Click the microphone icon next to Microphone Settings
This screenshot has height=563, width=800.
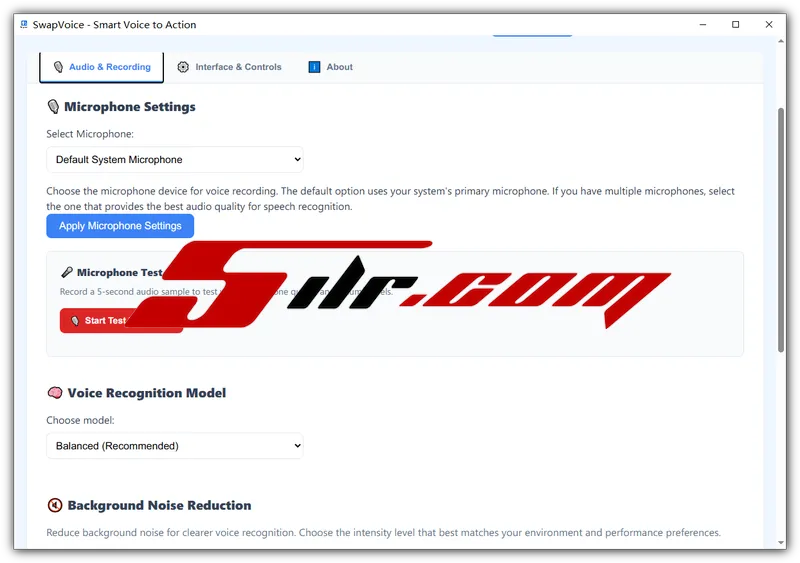[53, 107]
